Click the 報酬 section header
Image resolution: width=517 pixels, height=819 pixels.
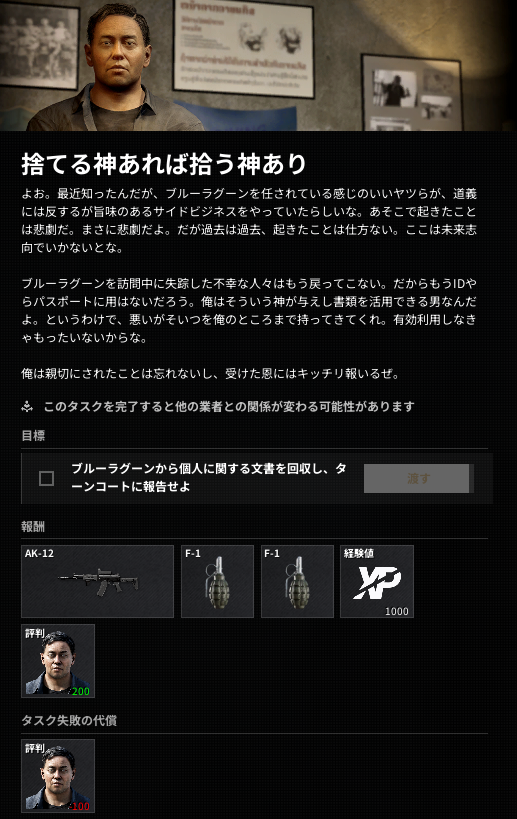click(33, 526)
